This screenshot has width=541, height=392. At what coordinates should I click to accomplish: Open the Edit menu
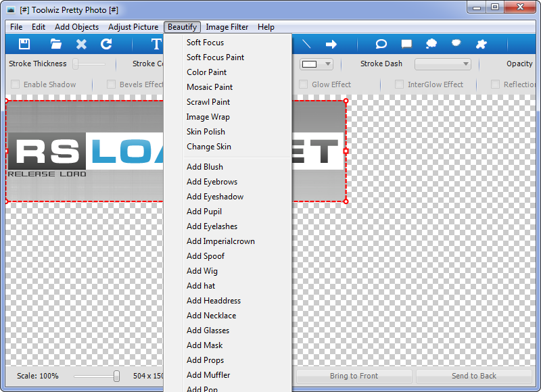(x=39, y=27)
